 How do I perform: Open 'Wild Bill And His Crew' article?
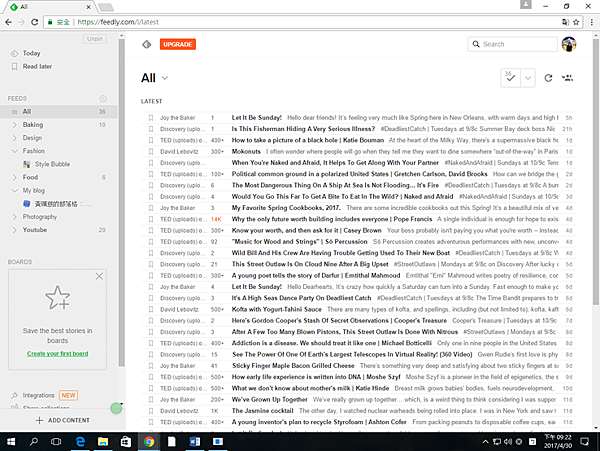point(341,253)
